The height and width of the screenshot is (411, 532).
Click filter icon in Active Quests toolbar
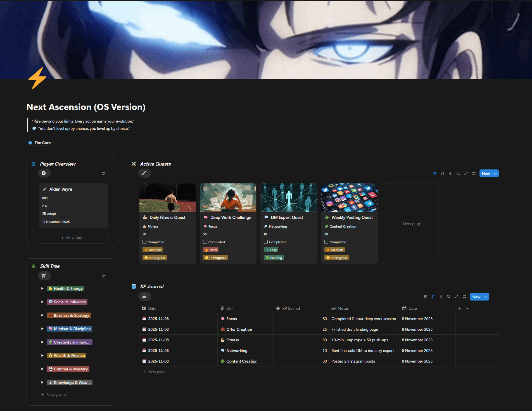435,173
